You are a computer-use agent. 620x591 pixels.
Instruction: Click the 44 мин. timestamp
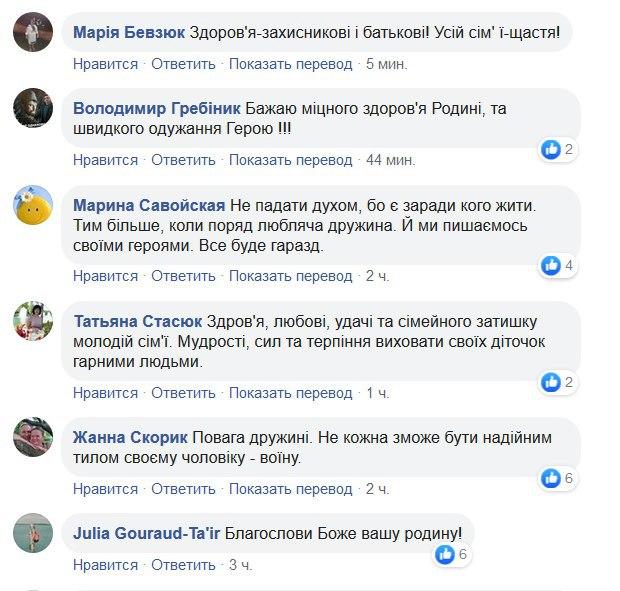(x=390, y=160)
